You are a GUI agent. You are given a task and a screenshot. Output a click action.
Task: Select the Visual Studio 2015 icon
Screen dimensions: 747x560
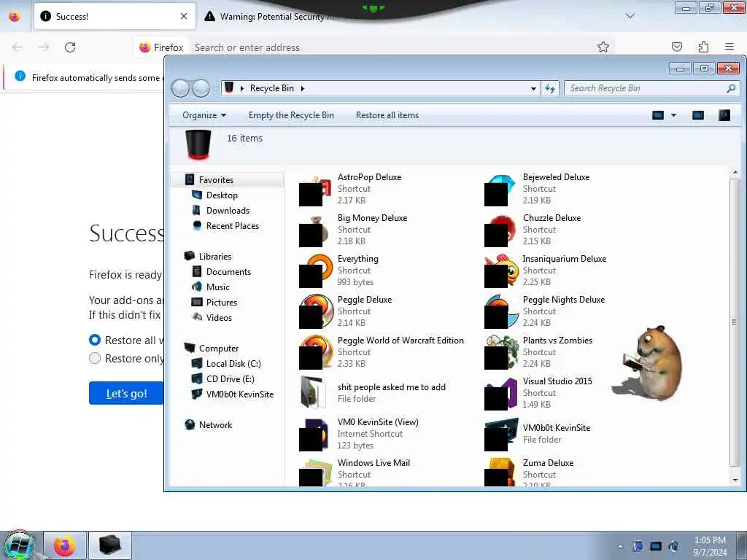(x=500, y=394)
